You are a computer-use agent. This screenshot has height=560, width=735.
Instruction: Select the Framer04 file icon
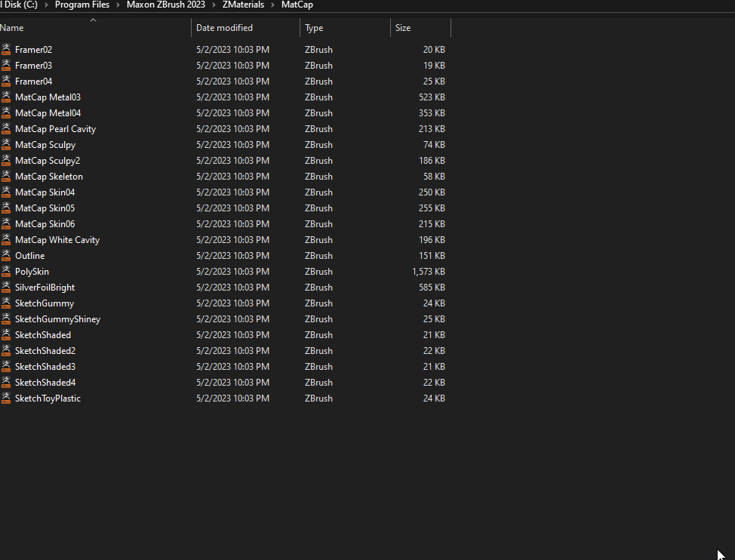point(6,81)
